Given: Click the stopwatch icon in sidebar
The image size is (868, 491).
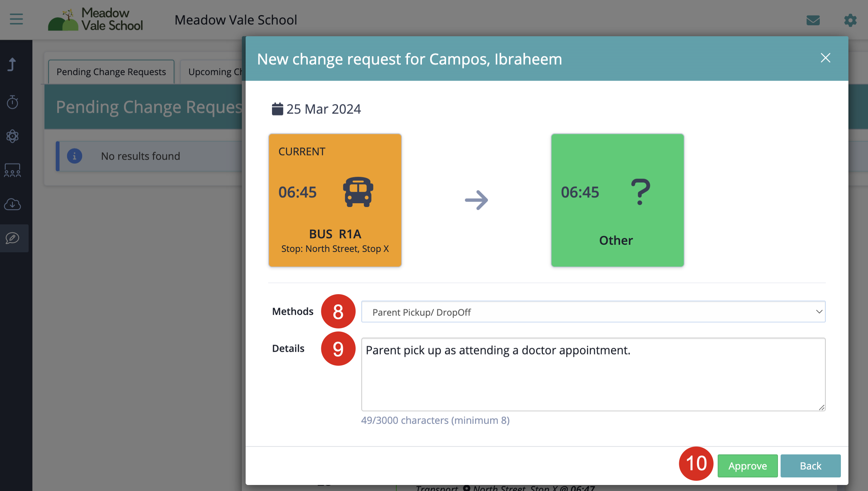Looking at the screenshot, I should point(12,102).
